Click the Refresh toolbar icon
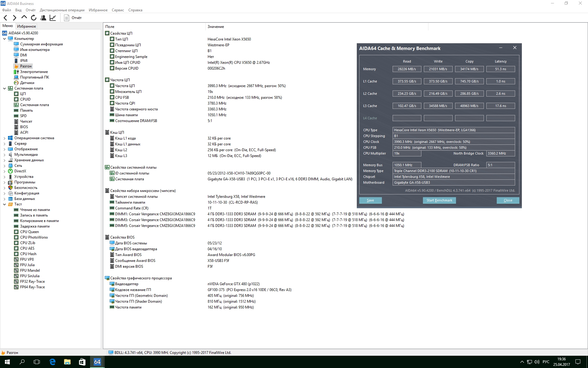 tap(34, 18)
